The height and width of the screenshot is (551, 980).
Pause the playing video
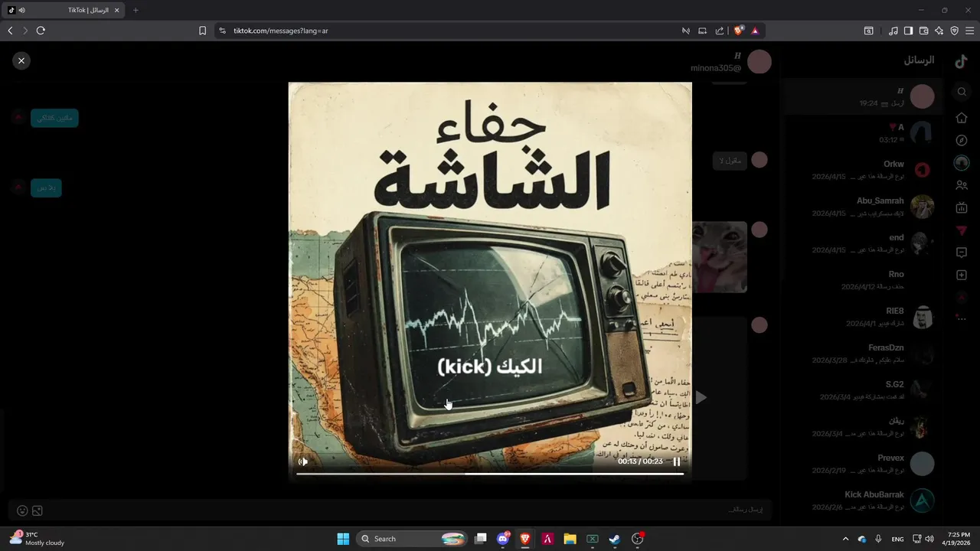point(677,461)
